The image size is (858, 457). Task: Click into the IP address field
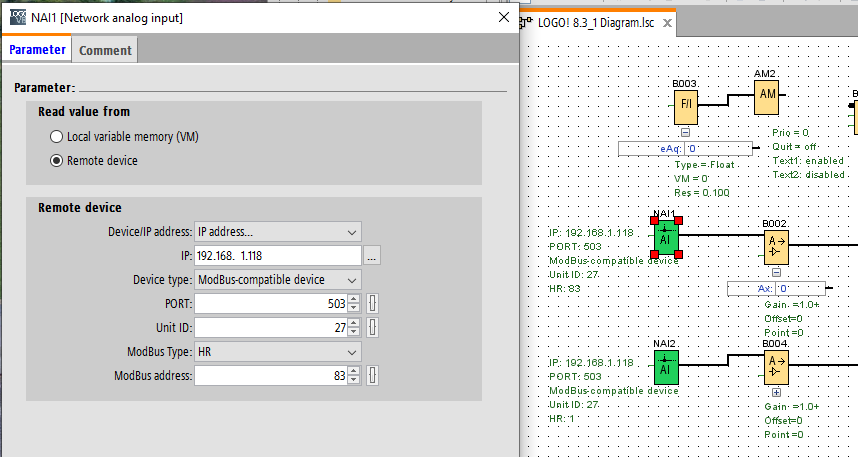coord(276,256)
